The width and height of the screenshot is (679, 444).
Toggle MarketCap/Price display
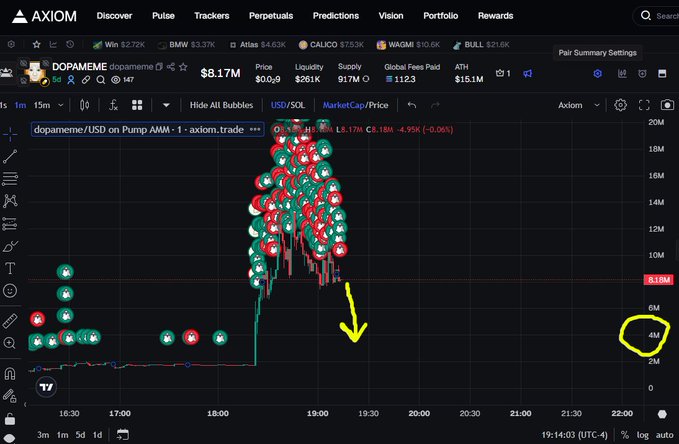[x=356, y=105]
